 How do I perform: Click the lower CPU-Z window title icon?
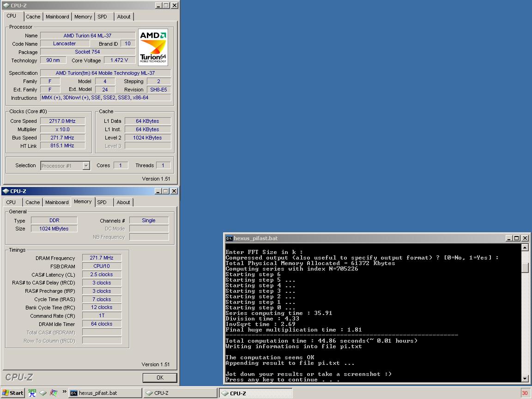pos(6,191)
